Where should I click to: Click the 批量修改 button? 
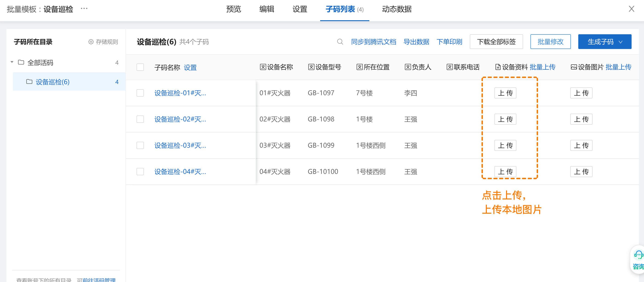coord(550,42)
